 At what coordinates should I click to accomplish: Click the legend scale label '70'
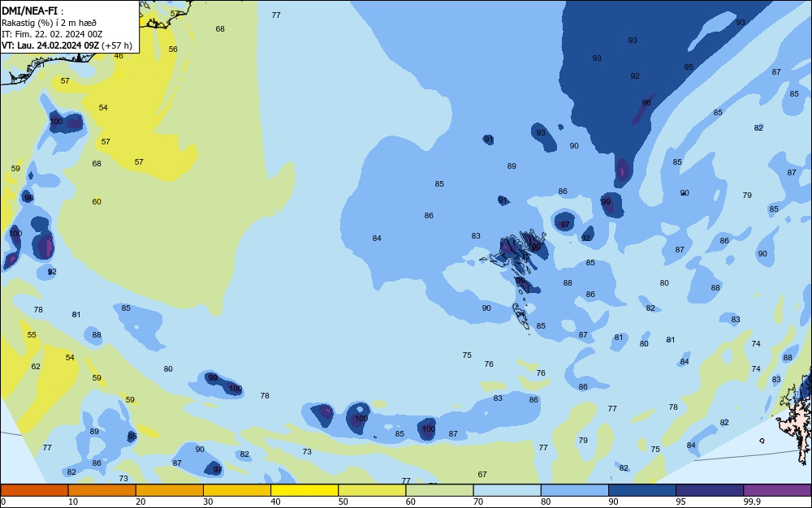coord(478,502)
